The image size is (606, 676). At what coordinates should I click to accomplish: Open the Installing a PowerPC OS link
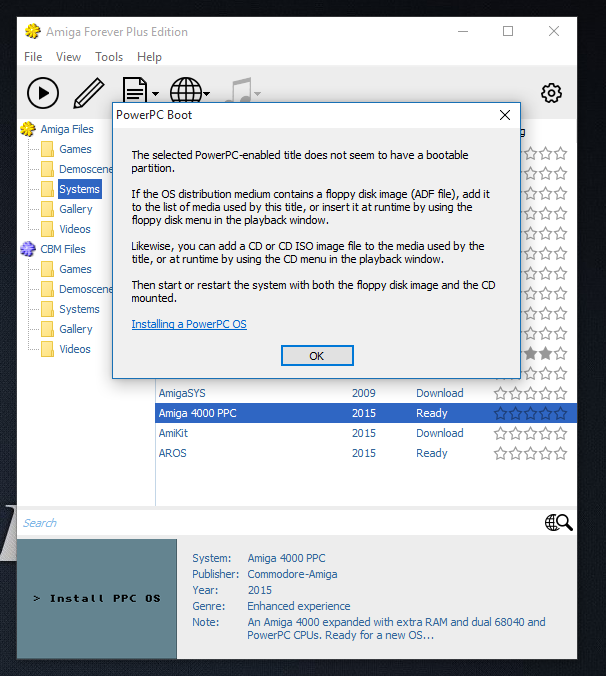click(189, 324)
